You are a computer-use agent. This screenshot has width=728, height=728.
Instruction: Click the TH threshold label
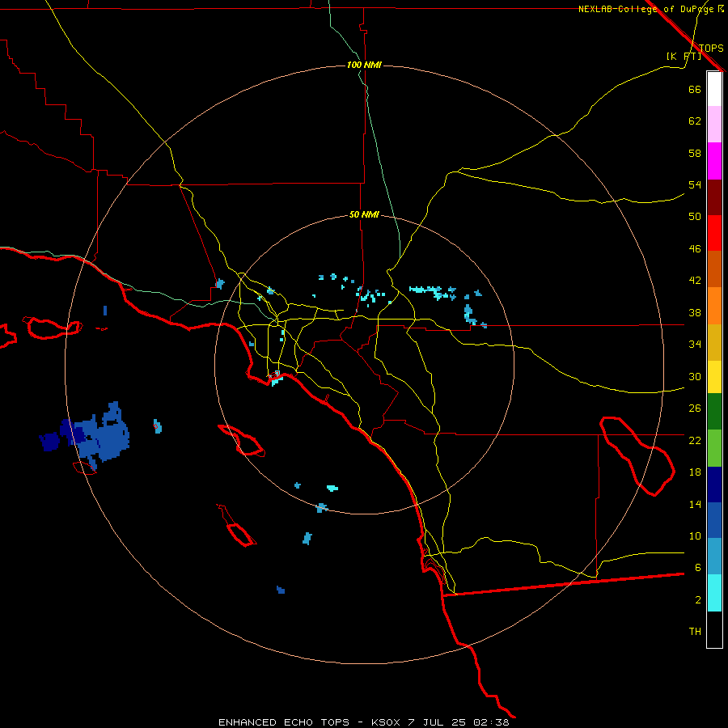(695, 632)
